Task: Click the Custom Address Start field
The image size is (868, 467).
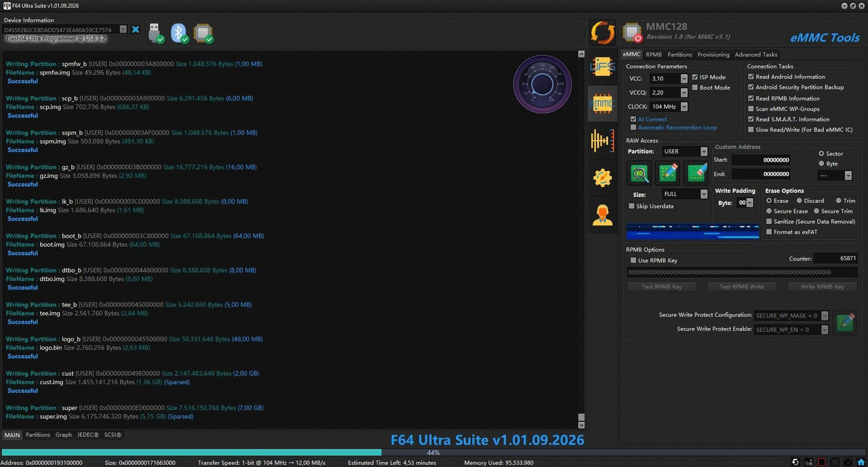Action: (762, 160)
